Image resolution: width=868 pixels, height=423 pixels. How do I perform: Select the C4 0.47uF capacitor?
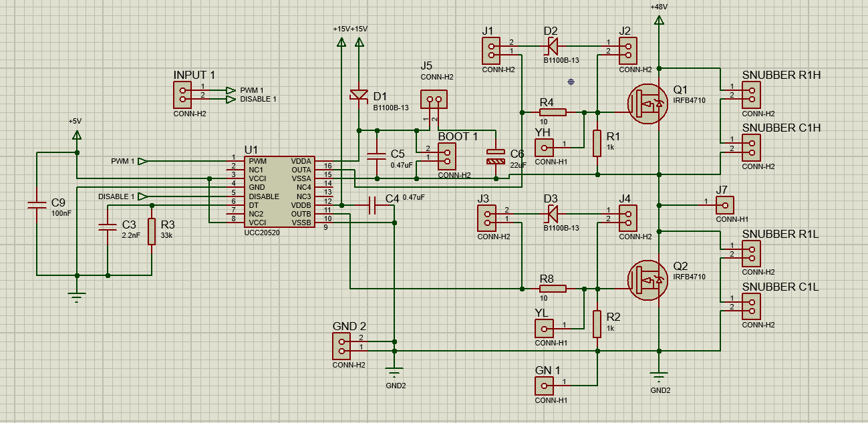(x=374, y=205)
